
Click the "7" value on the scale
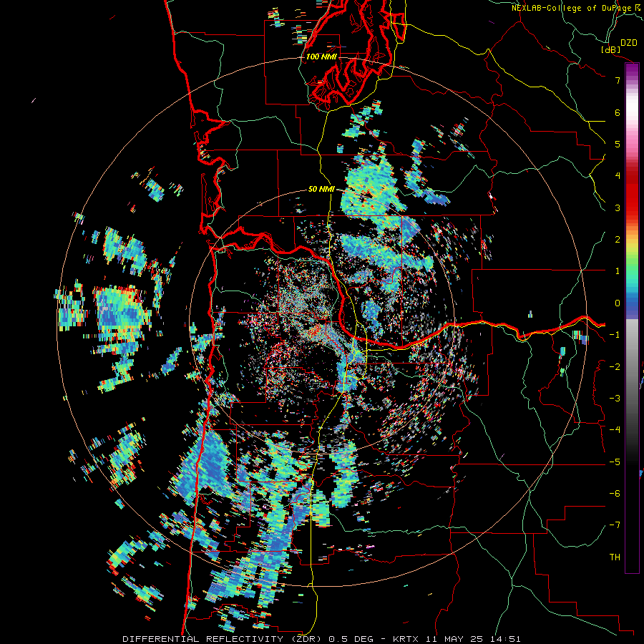point(618,80)
